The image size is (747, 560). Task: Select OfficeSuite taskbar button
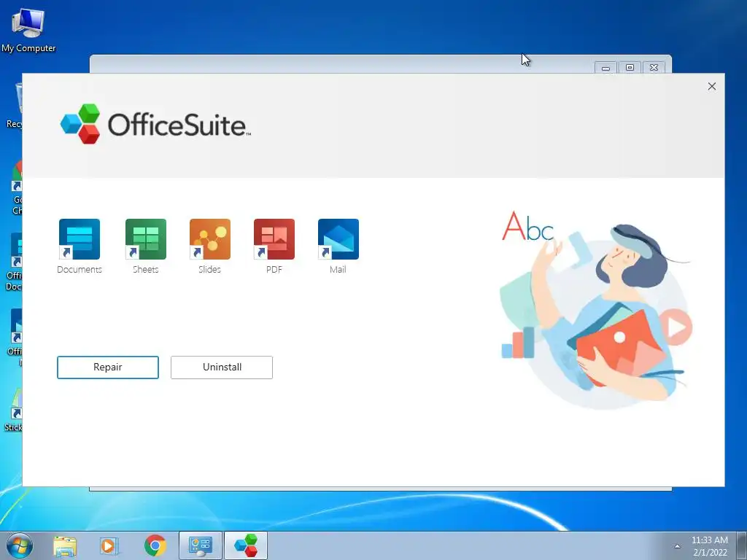tap(246, 546)
